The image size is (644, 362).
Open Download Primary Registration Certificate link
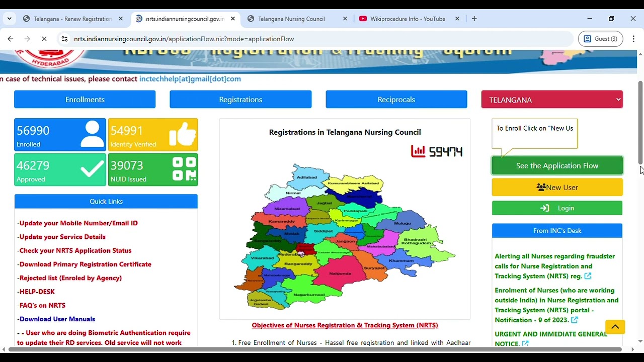click(x=85, y=264)
